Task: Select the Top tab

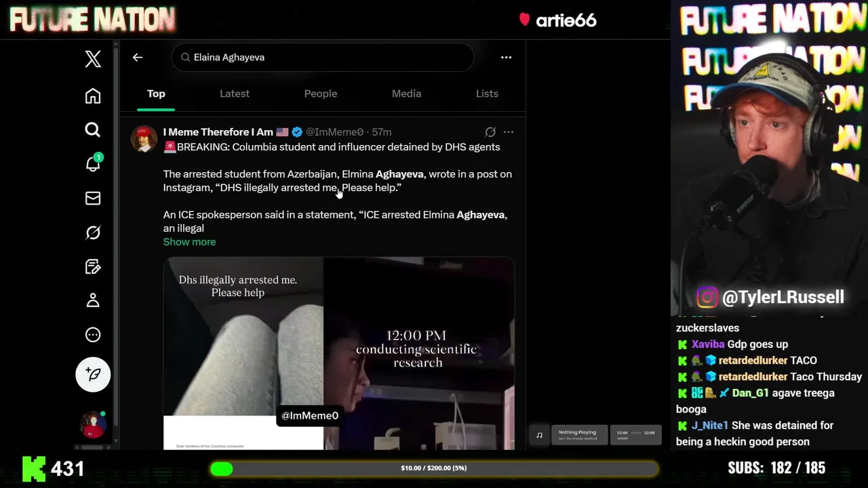Action: tap(156, 94)
